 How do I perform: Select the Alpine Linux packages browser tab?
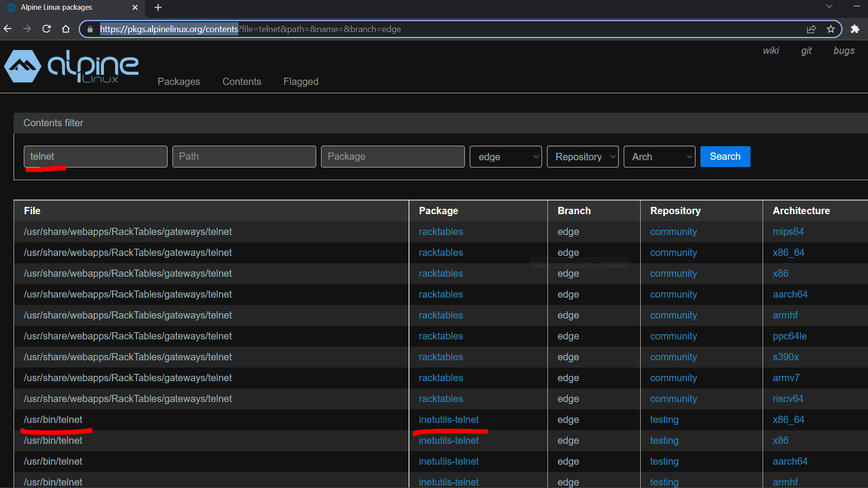click(x=73, y=7)
